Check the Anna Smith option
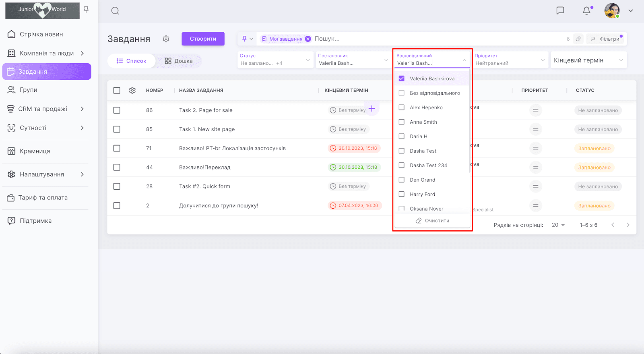Viewport: 644px width, 354px height. tap(402, 122)
